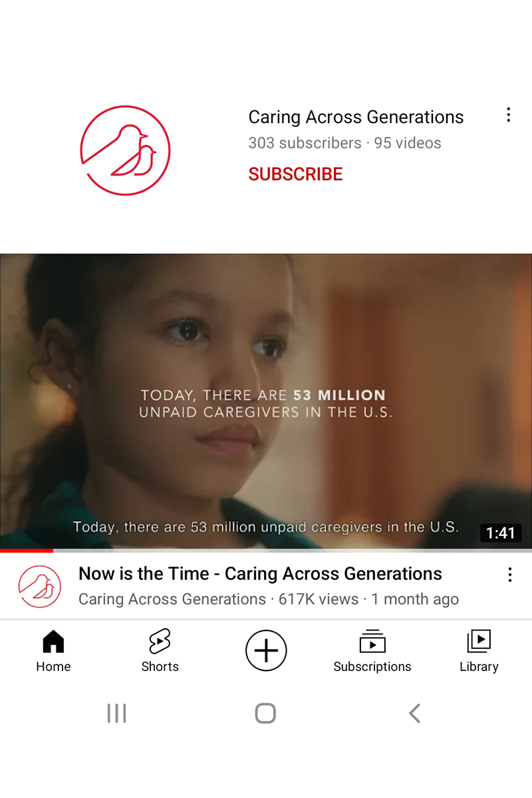Open the Library icon in bottom bar

click(479, 642)
